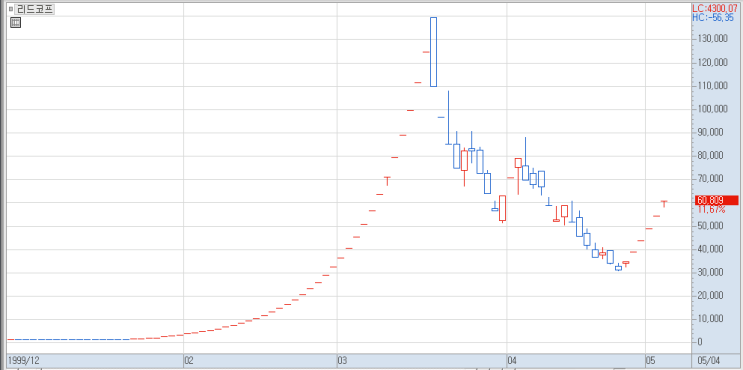
Task: Click the 50,000 price axis label
Action: pyautogui.click(x=710, y=226)
